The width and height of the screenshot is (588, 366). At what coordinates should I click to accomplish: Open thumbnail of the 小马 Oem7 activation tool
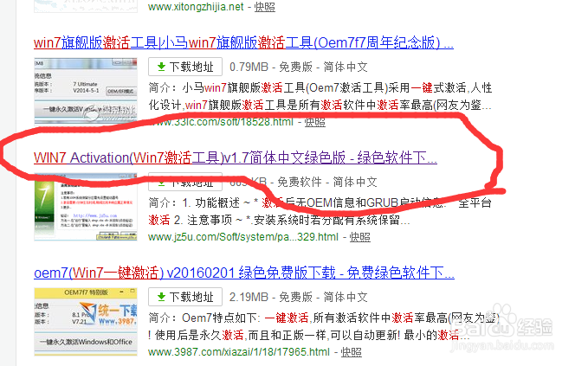[86, 91]
